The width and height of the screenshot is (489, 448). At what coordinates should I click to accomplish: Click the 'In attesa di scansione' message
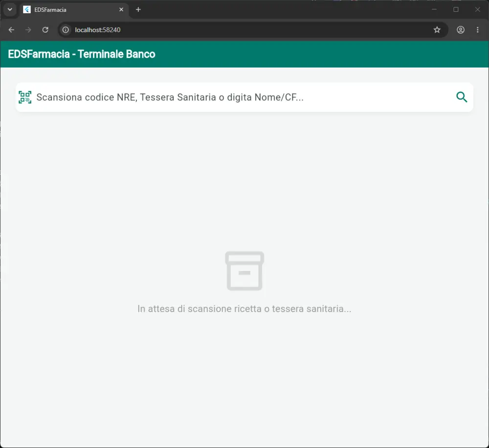(x=244, y=309)
